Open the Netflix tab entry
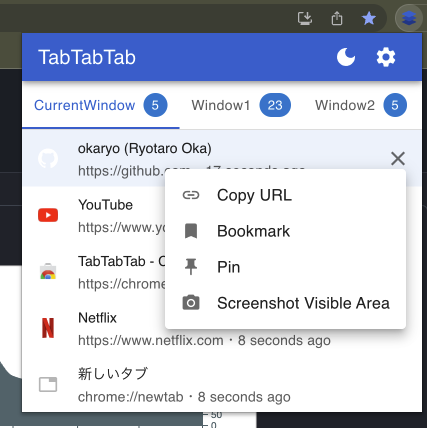The image size is (427, 428). [222, 328]
